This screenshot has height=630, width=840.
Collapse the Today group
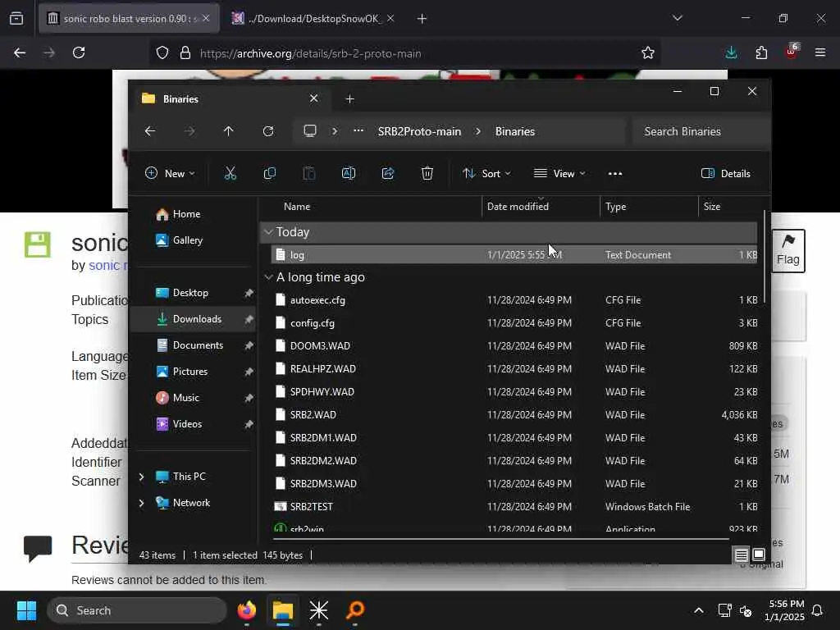click(x=268, y=232)
